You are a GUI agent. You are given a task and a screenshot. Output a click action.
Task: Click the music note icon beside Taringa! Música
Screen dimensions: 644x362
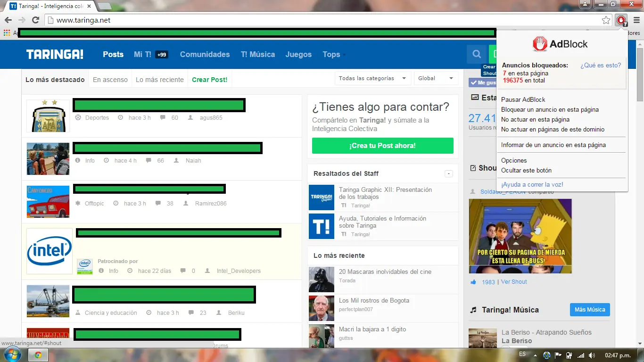472,310
